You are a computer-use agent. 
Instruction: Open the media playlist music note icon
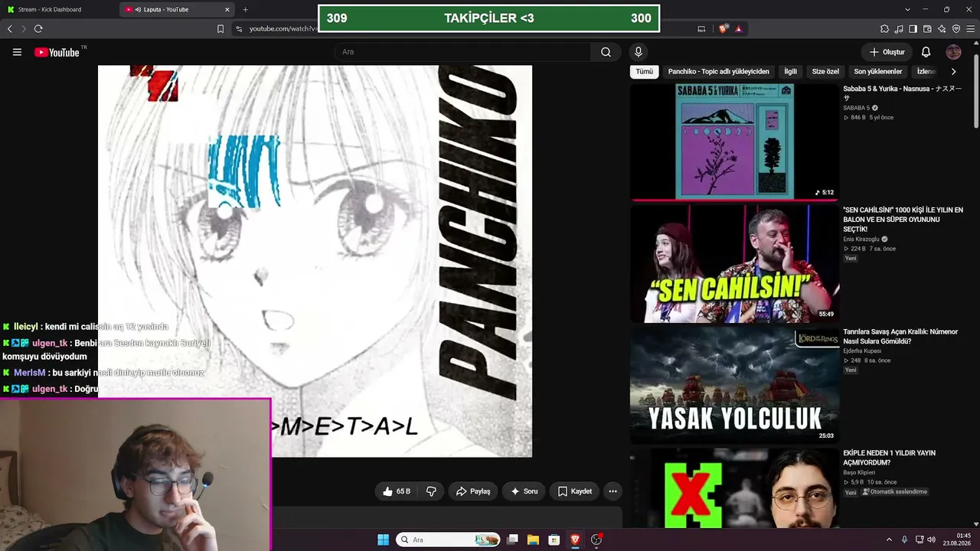pyautogui.click(x=899, y=29)
